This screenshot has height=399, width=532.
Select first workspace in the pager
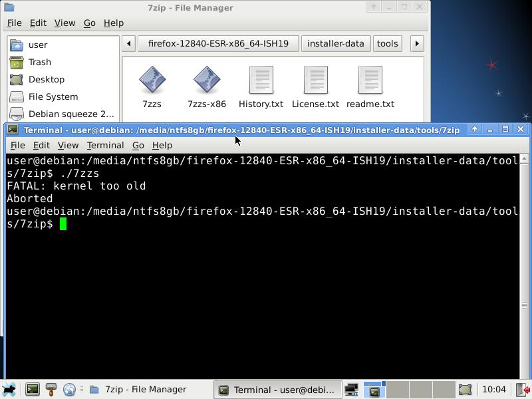374,390
